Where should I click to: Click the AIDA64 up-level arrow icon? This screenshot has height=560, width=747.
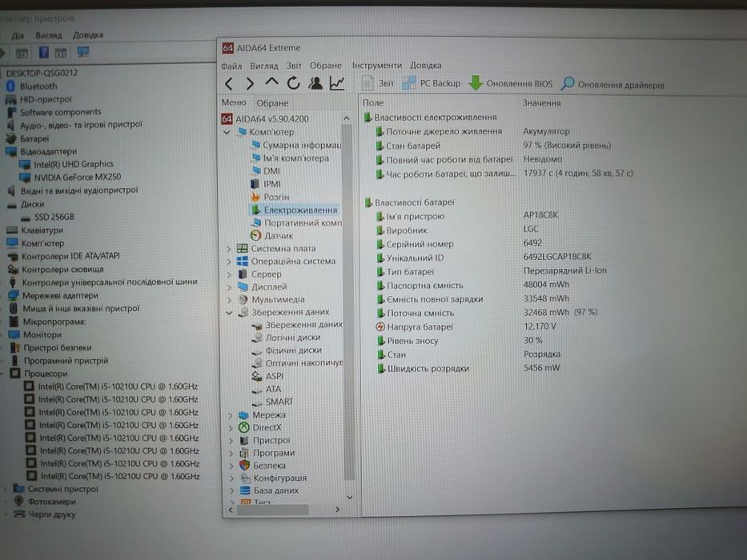(271, 82)
